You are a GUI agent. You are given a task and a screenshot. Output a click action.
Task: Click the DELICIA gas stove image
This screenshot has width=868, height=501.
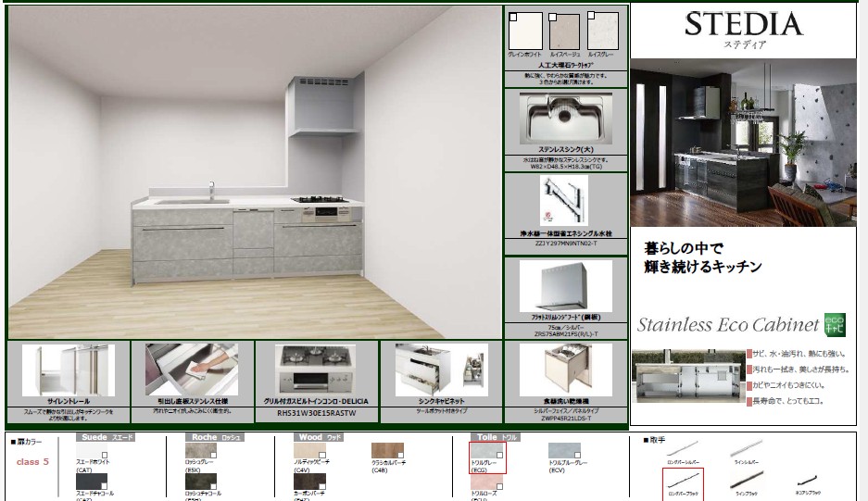click(314, 369)
